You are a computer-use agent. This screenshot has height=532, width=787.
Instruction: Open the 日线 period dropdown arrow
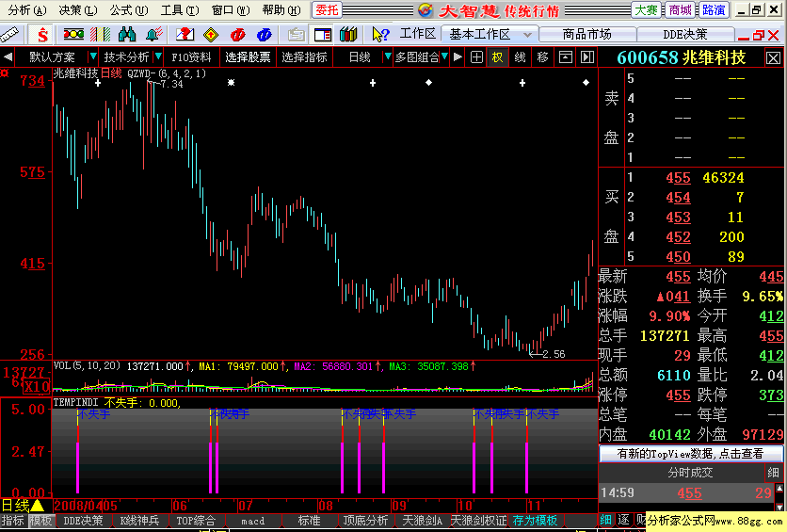pos(388,56)
